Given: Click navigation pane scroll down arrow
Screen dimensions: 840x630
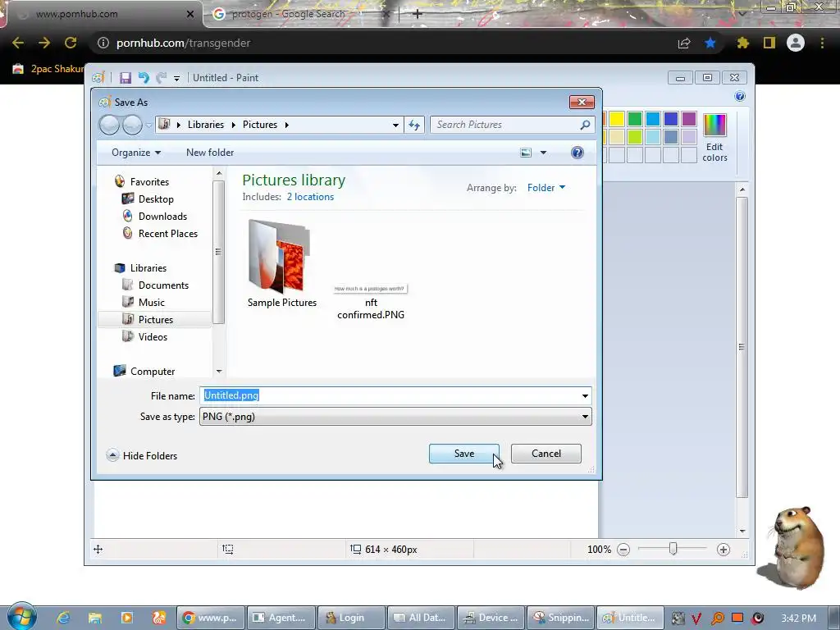Looking at the screenshot, I should click(x=218, y=372).
